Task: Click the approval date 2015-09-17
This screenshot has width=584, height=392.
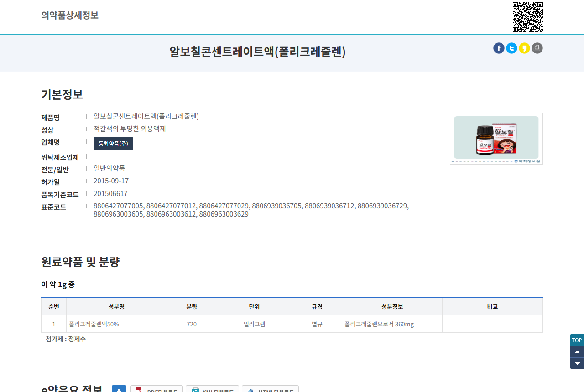Action: pos(111,181)
